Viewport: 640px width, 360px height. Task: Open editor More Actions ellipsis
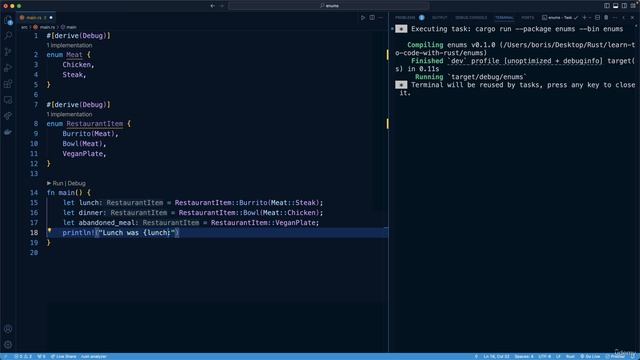(x=380, y=18)
